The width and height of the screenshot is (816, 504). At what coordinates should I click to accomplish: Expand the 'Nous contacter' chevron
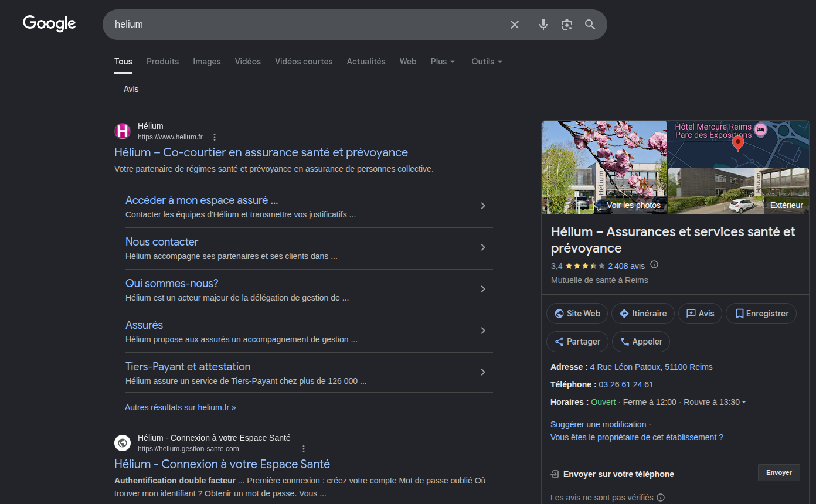(x=483, y=247)
